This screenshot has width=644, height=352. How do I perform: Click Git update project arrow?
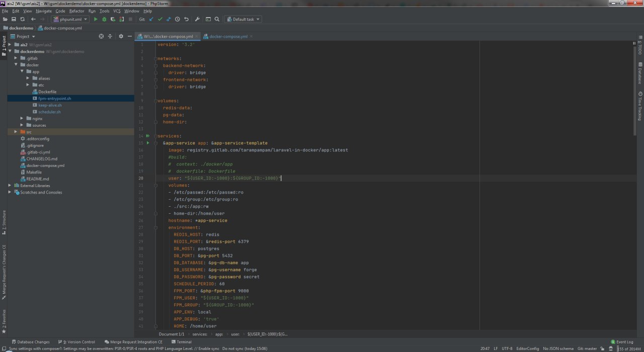pos(151,19)
